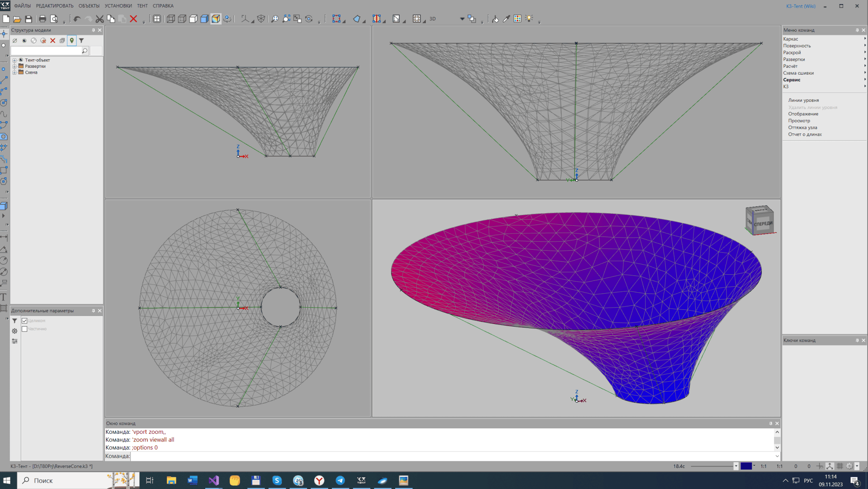This screenshot has height=489, width=868.
Task: Click the funnel filter icon in the model structure panel
Action: pos(81,41)
